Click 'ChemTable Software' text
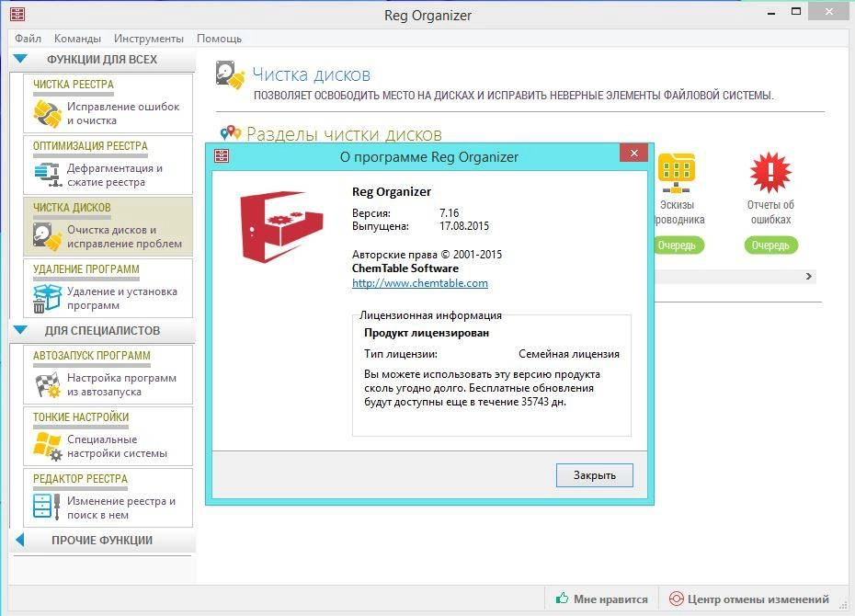This screenshot has width=855, height=616. pyautogui.click(x=405, y=268)
